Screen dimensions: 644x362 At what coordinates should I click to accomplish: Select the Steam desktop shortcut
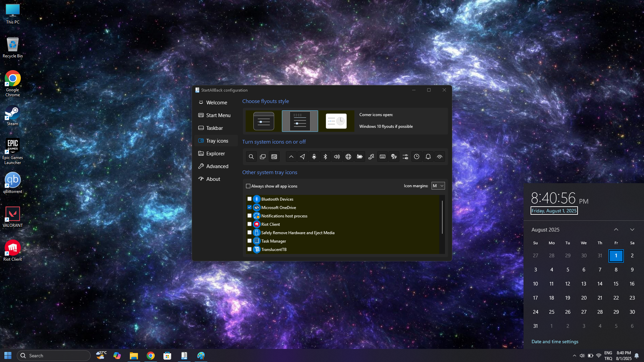[x=12, y=116]
